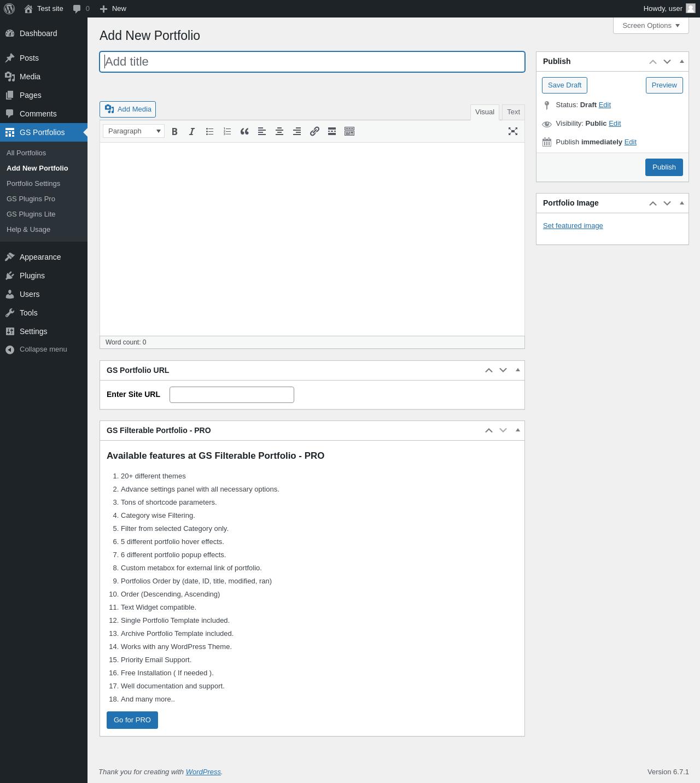This screenshot has height=783, width=700.
Task: Insert a bulleted list
Action: tap(209, 131)
